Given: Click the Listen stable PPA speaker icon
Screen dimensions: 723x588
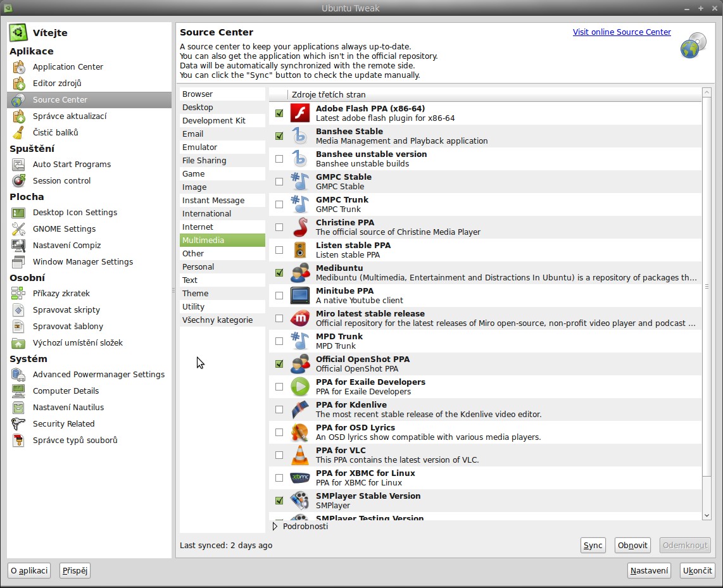Looking at the screenshot, I should point(299,250).
